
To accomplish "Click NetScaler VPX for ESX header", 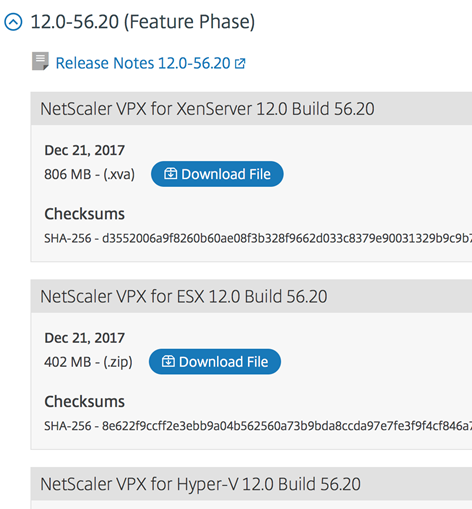I will click(251, 296).
